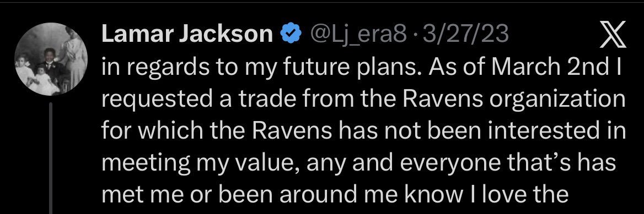
Task: Click the X logo icon
Action: (613, 35)
